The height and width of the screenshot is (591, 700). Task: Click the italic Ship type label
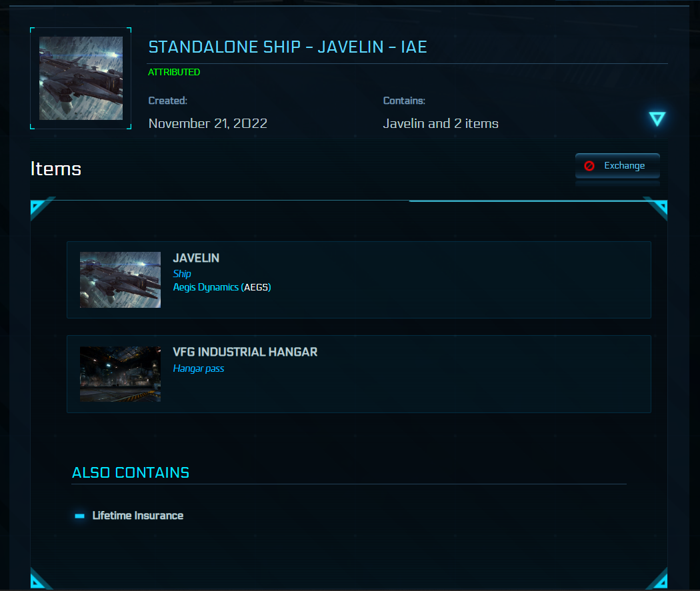[x=182, y=274]
